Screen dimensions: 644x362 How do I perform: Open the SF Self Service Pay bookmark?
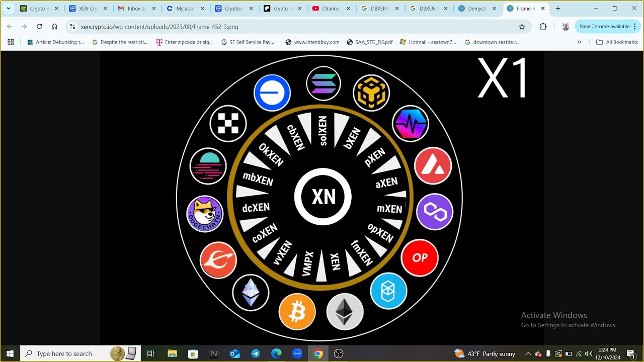248,42
